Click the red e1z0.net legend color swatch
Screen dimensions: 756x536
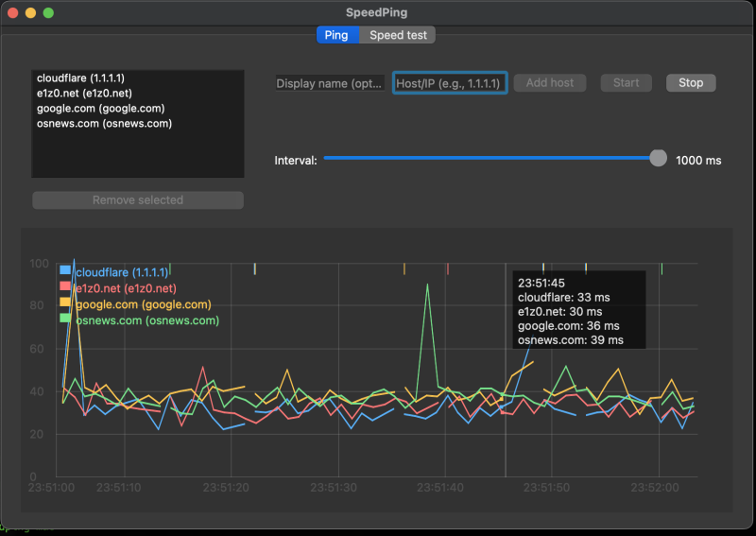pos(65,286)
